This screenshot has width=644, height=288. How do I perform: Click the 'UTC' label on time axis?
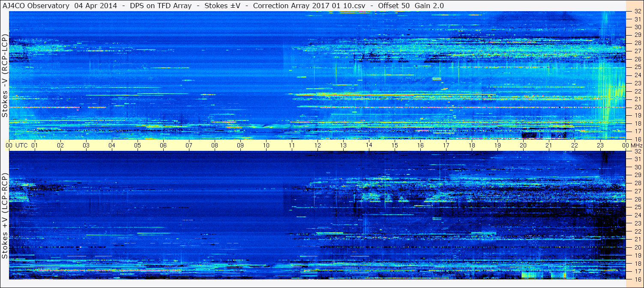[x=21, y=145]
